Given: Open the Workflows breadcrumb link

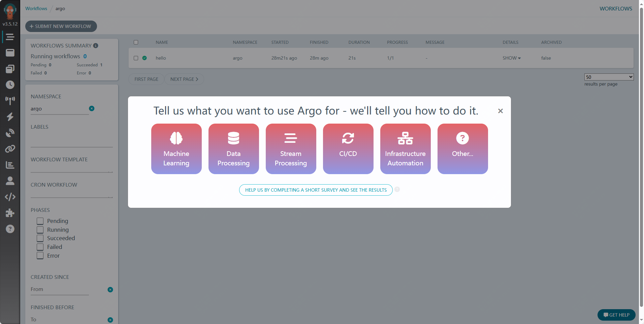Looking at the screenshot, I should (x=36, y=8).
